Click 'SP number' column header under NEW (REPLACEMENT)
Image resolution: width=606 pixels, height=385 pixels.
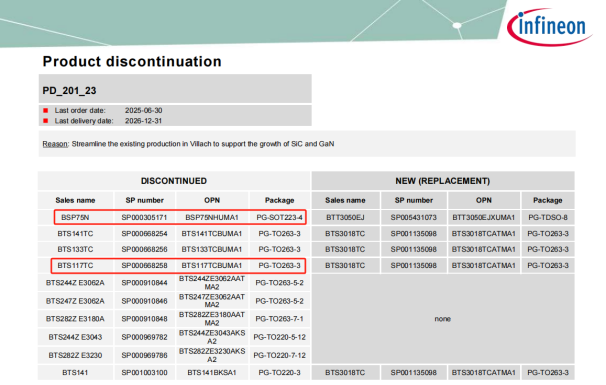[x=414, y=200]
